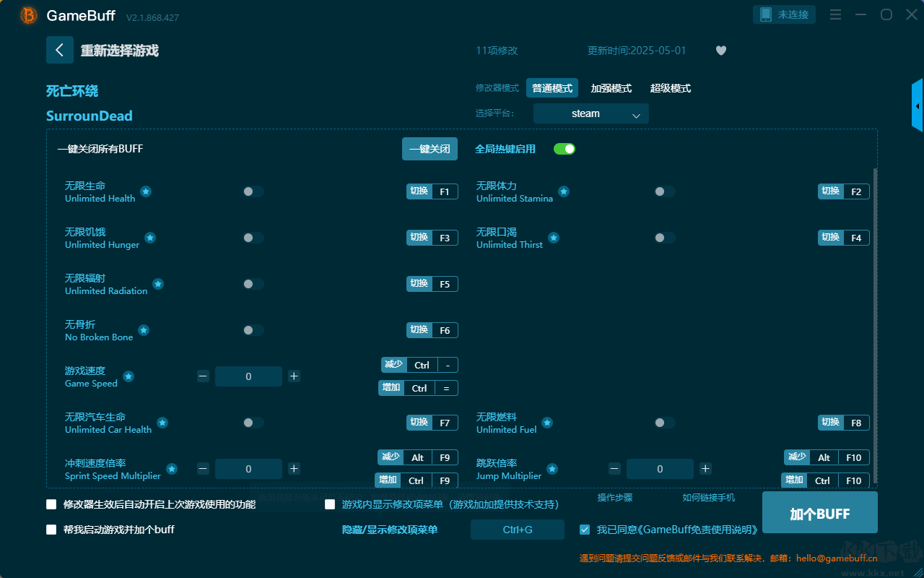Decrease Sprint Speed Multiplier with minus button

(x=203, y=469)
